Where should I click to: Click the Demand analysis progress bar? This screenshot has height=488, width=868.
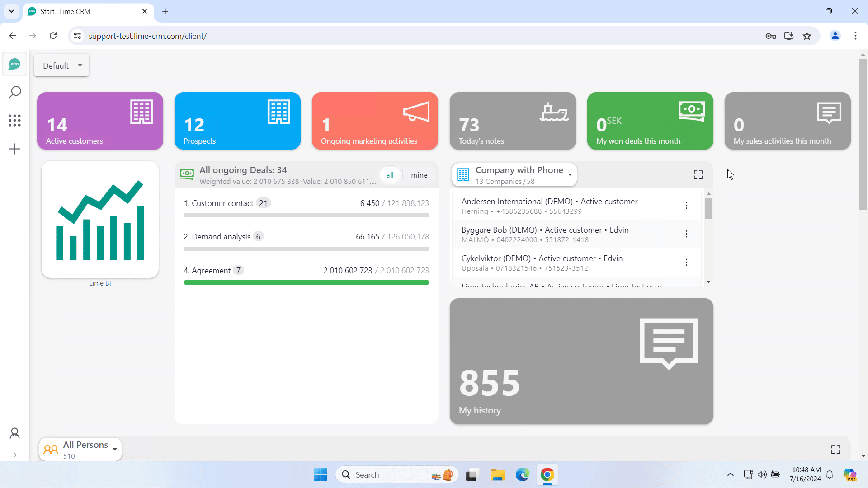coord(306,249)
